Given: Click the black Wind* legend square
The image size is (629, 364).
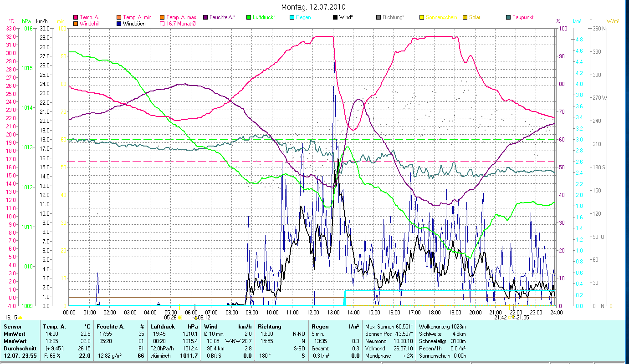Looking at the screenshot, I should point(335,17).
